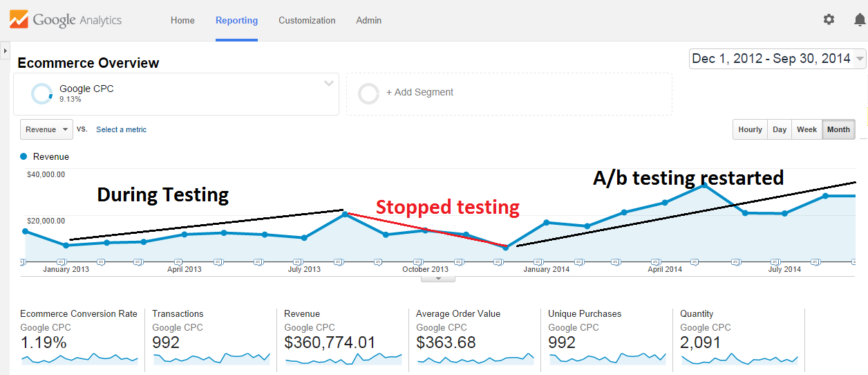Click the Google Analytics logo
The width and height of the screenshot is (868, 375).
(66, 19)
